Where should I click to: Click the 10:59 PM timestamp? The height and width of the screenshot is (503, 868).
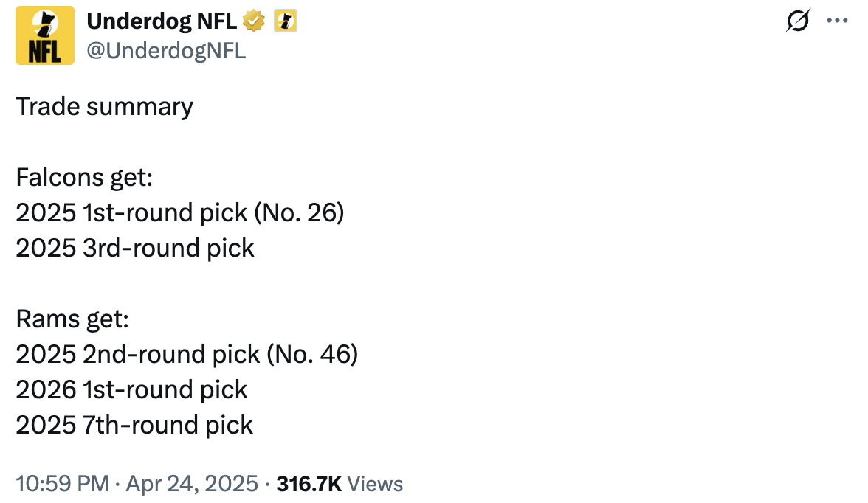(62, 484)
